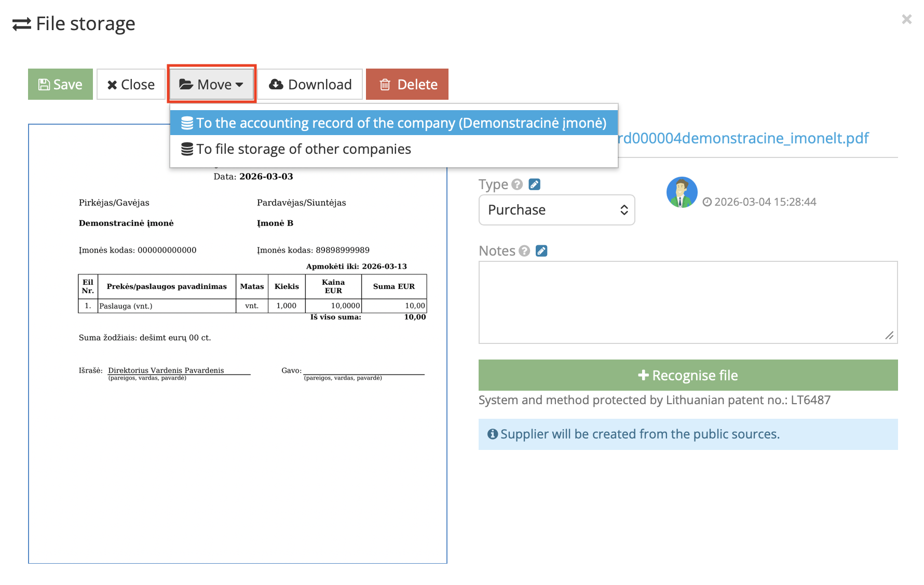Screen dimensions: 924x585
Task: Click the question mark help icon beside Notes
Action: coord(523,250)
